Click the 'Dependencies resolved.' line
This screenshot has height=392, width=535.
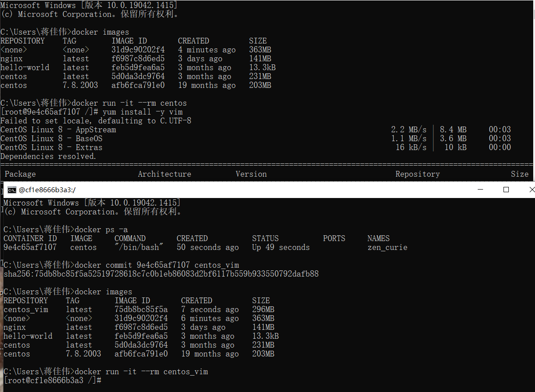click(x=48, y=156)
